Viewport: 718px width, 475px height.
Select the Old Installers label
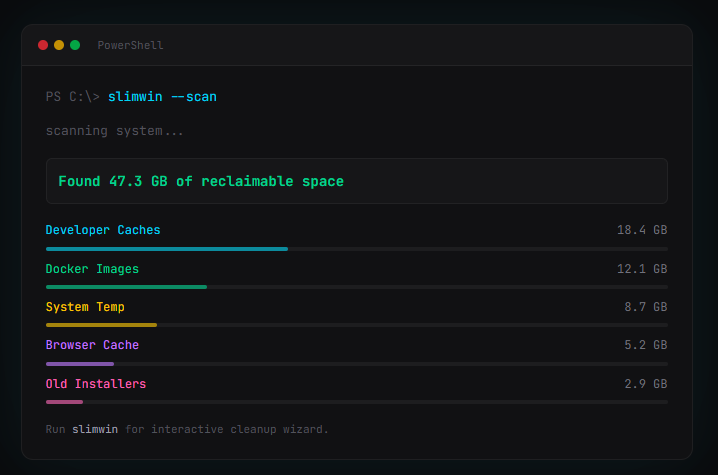[96, 384]
